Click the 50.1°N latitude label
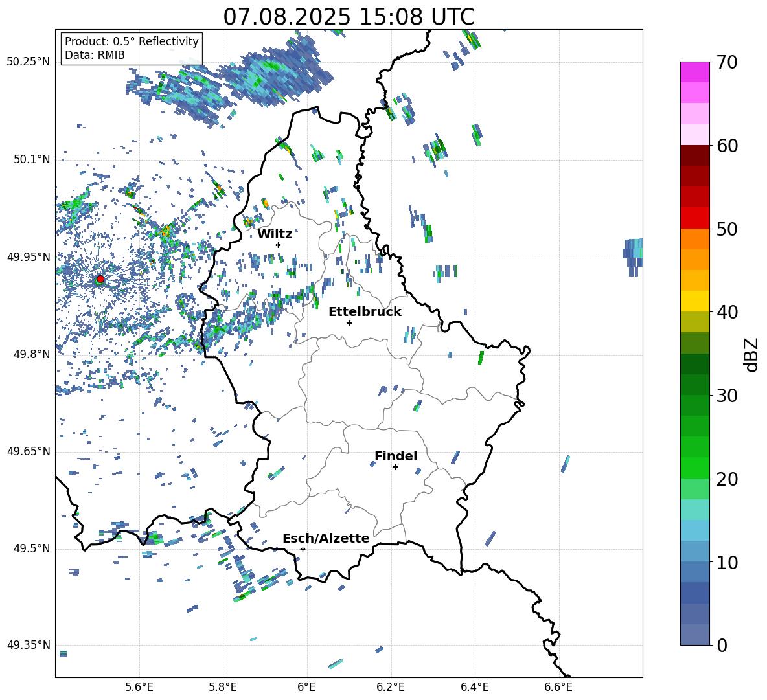767x700 pixels. pos(32,159)
